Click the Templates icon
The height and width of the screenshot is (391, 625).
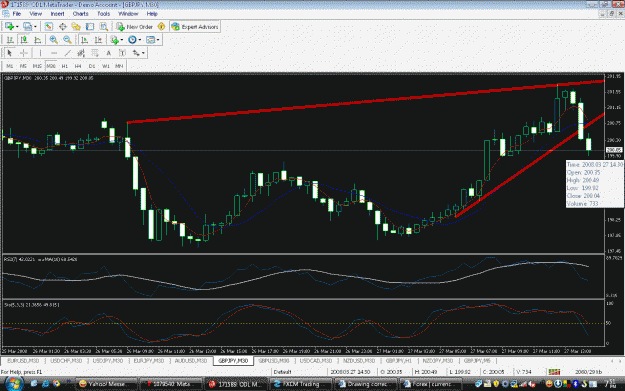coord(150,40)
